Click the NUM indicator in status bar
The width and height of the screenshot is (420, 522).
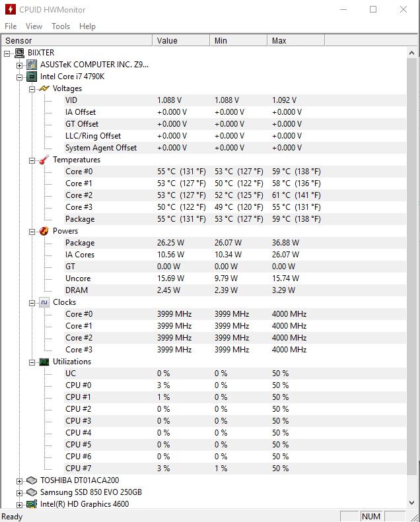371,516
